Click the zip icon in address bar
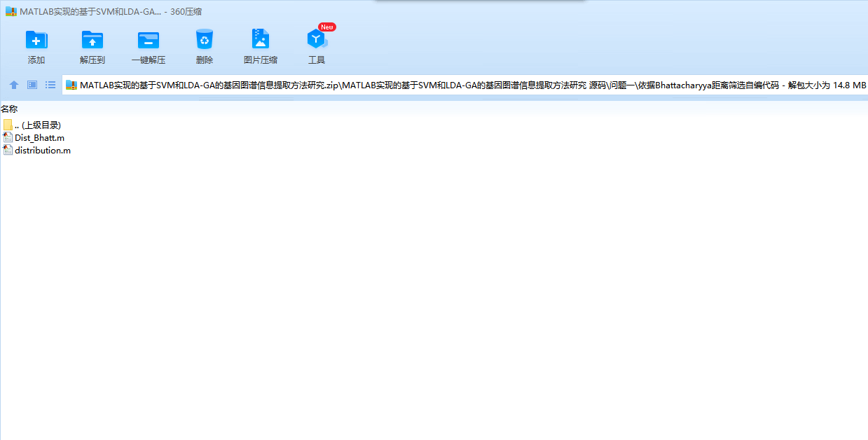 pyautogui.click(x=71, y=85)
